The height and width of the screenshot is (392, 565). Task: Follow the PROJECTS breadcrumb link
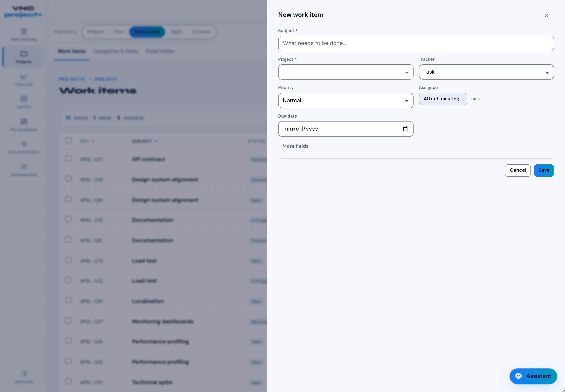coord(72,79)
